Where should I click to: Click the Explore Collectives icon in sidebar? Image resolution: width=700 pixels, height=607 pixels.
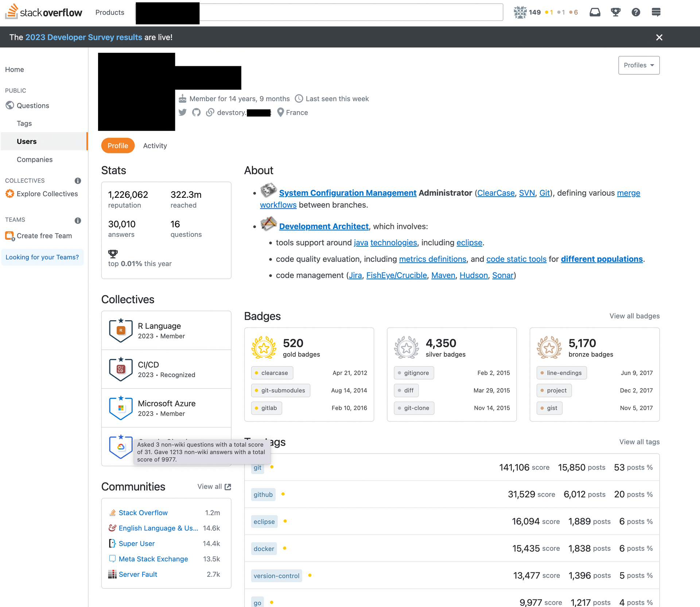click(x=9, y=193)
